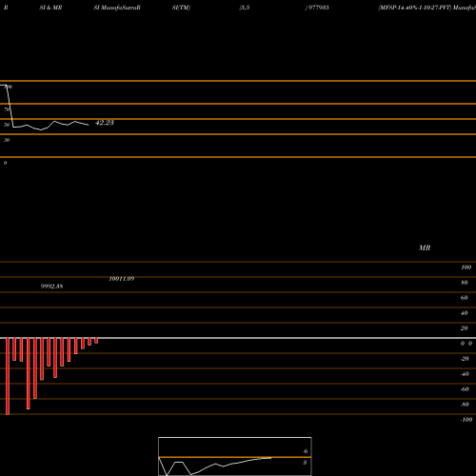The height and width of the screenshot is (476, 476).
Task: Click the MR panel title label
Action: [x=425, y=248]
